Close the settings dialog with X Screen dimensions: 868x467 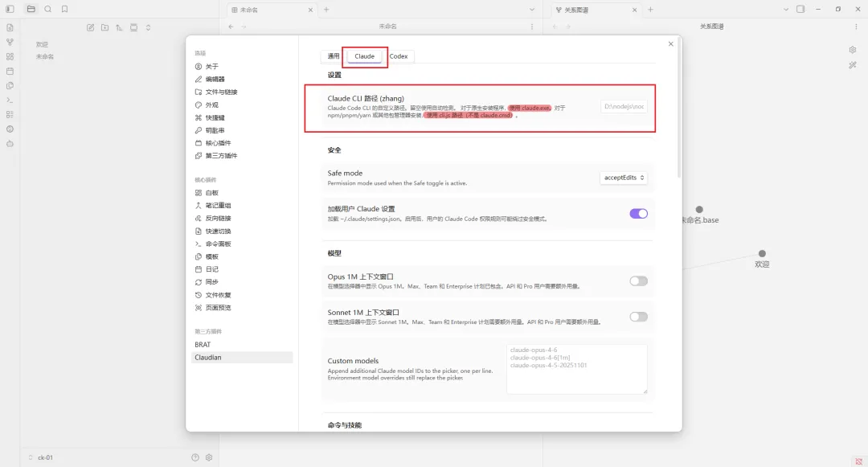tap(671, 43)
